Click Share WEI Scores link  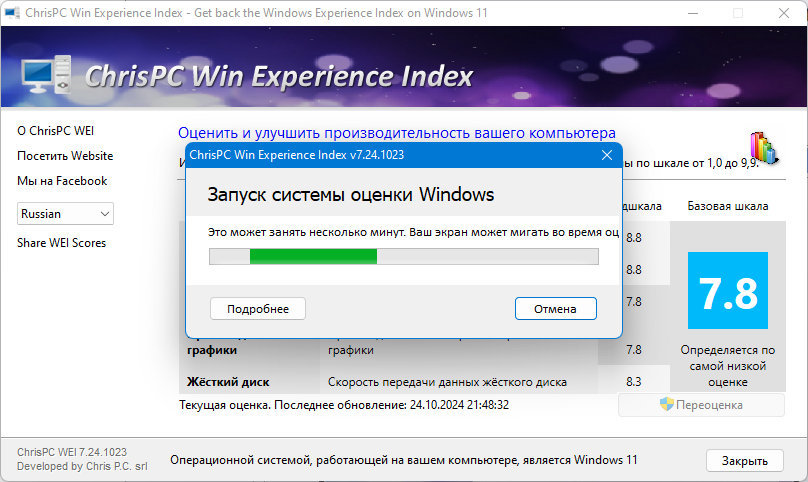pos(61,243)
